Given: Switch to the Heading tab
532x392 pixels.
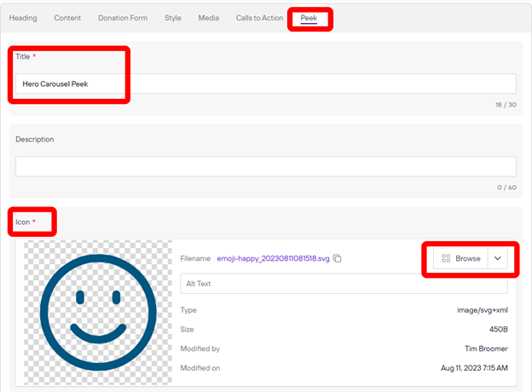Looking at the screenshot, I should 23,18.
